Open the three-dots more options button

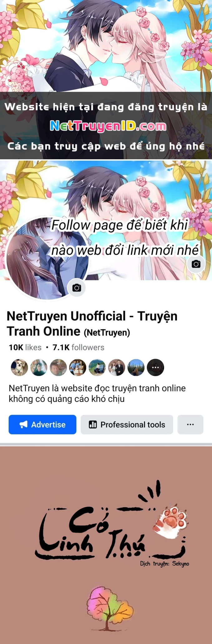click(190, 424)
